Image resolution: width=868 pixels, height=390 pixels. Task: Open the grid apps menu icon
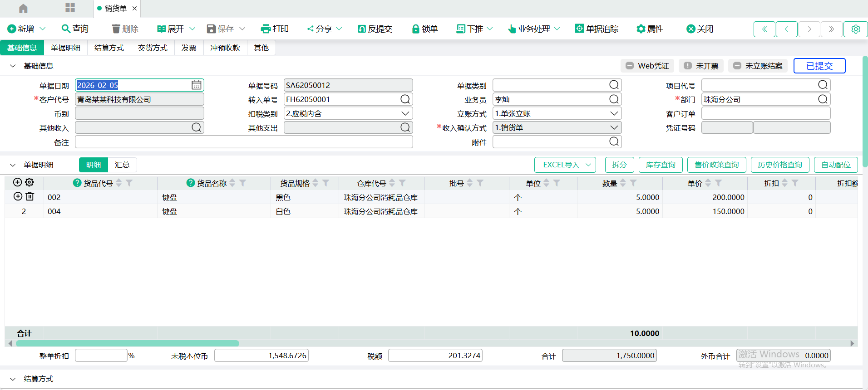click(x=70, y=8)
